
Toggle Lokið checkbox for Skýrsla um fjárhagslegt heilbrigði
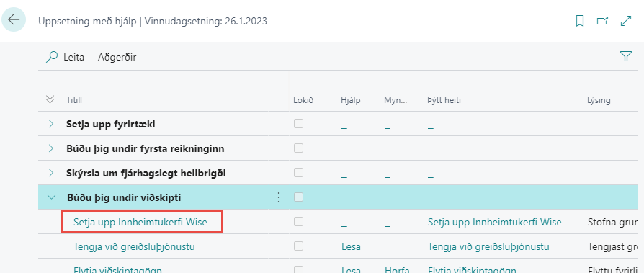pyautogui.click(x=299, y=172)
